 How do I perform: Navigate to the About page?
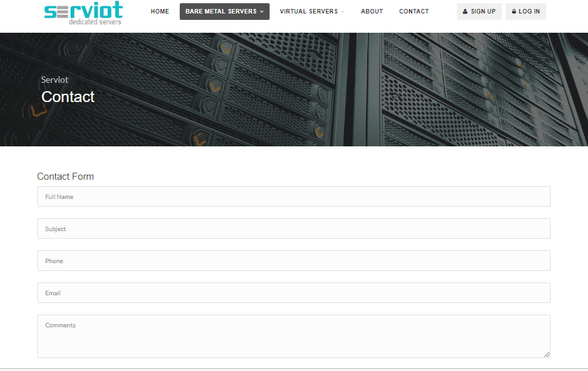pyautogui.click(x=372, y=12)
